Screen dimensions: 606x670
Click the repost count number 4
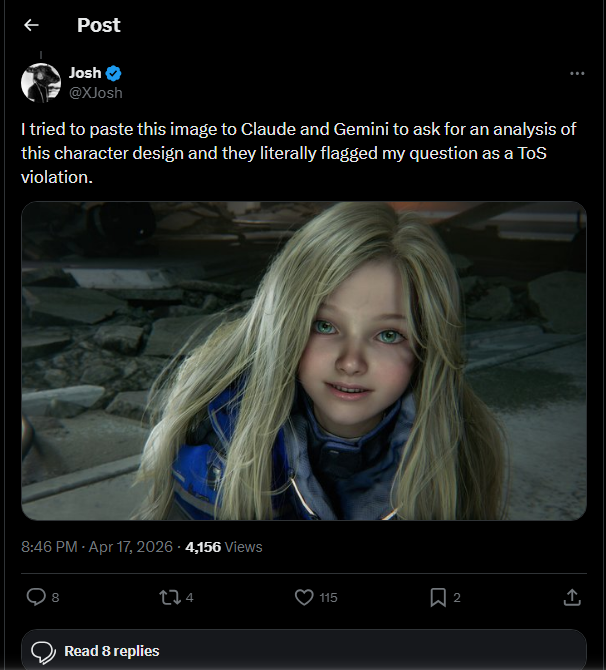(189, 598)
